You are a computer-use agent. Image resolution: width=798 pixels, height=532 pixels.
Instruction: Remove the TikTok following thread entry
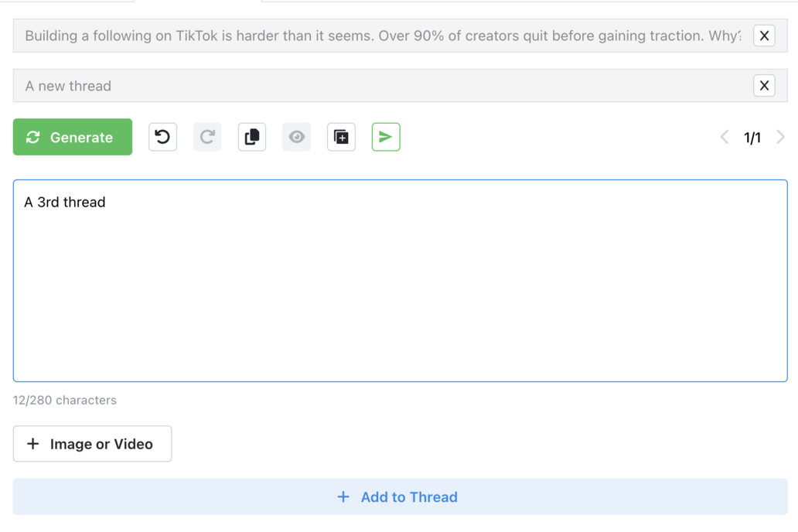pos(764,36)
